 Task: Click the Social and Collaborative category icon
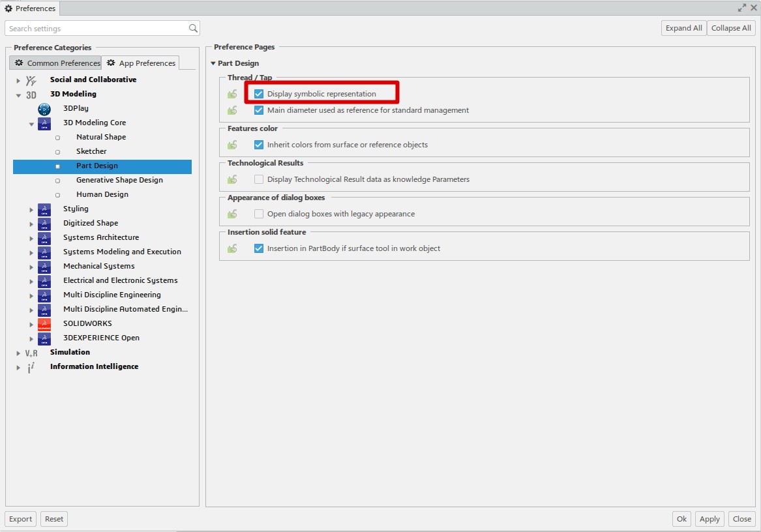click(x=31, y=80)
